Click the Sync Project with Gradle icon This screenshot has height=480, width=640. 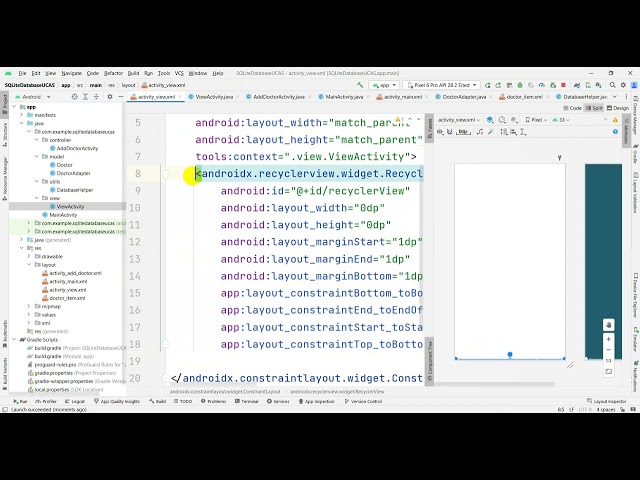pos(577,85)
